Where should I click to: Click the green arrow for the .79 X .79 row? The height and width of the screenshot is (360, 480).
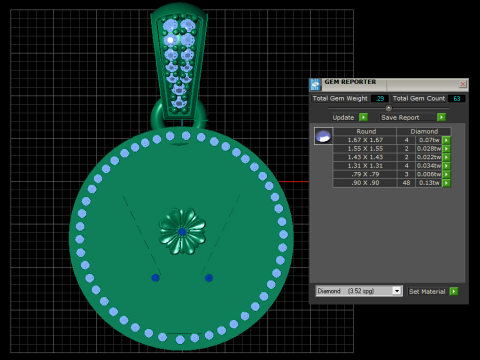[x=446, y=174]
